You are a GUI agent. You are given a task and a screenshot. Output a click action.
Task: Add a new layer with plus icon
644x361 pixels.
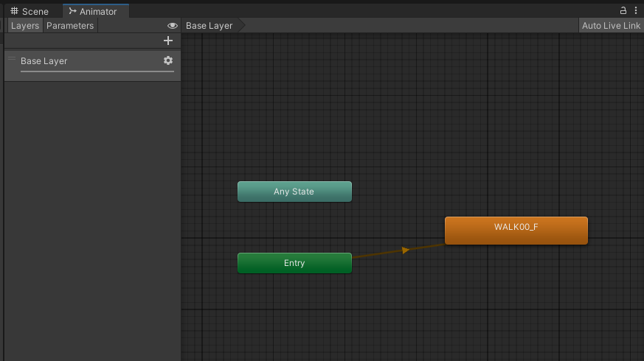tap(168, 41)
